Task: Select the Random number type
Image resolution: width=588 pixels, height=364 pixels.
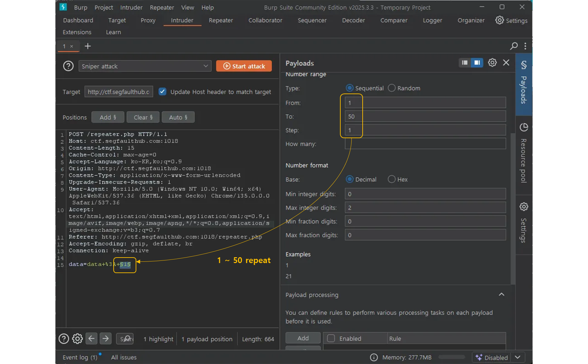Action: coord(392,88)
